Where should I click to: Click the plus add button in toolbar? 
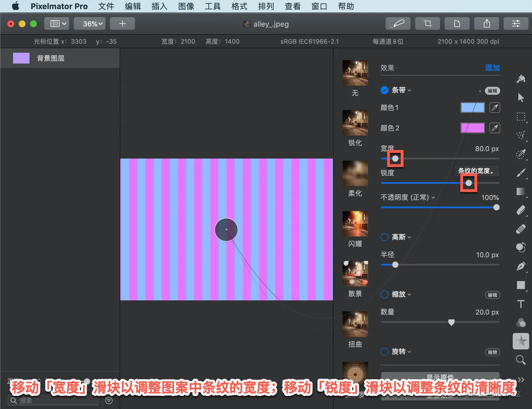[x=122, y=24]
